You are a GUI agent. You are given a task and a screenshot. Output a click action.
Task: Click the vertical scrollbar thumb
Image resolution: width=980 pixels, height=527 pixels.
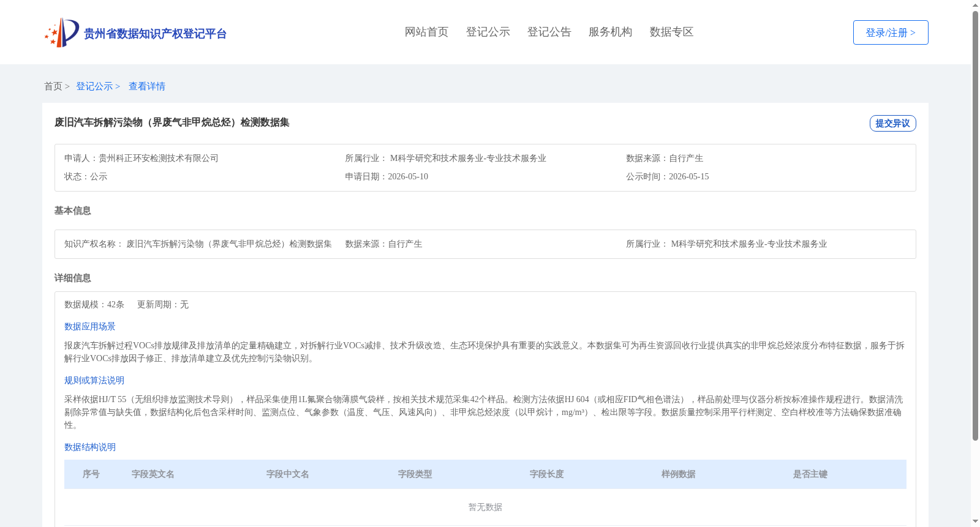(975, 226)
